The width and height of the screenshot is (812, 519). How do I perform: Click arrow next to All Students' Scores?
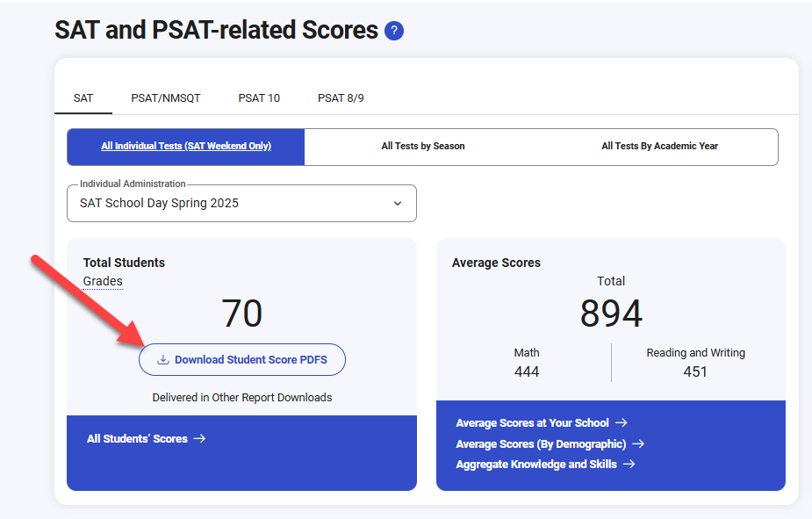[199, 438]
